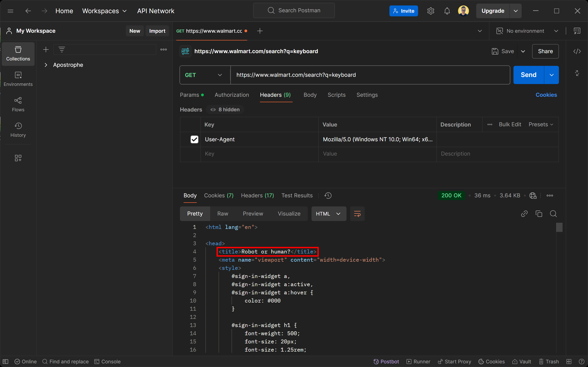Viewport: 588px width, 367px height.
Task: Open the HTML format dropdown
Action: pos(329,214)
